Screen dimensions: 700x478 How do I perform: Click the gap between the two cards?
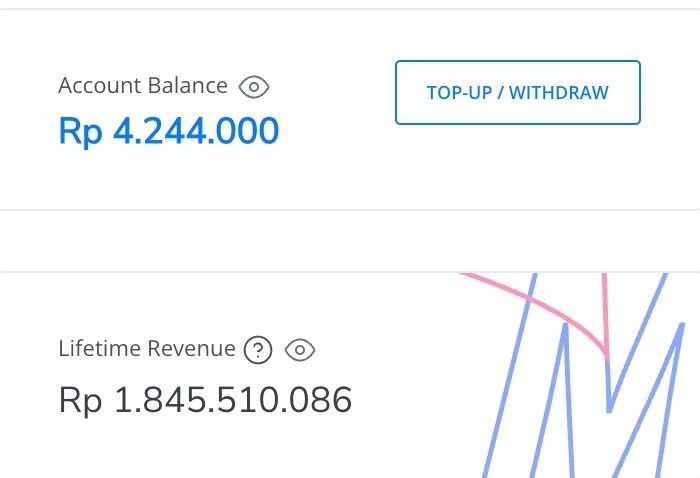tap(350, 240)
